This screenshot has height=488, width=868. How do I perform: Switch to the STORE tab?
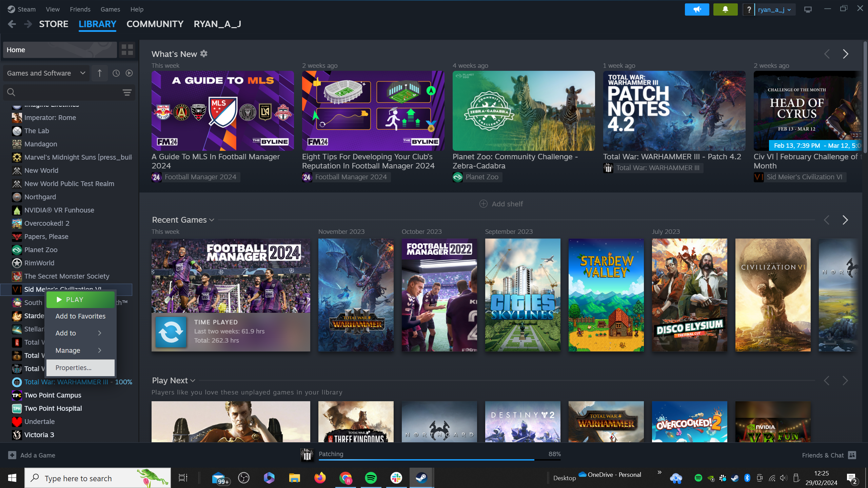(x=54, y=24)
